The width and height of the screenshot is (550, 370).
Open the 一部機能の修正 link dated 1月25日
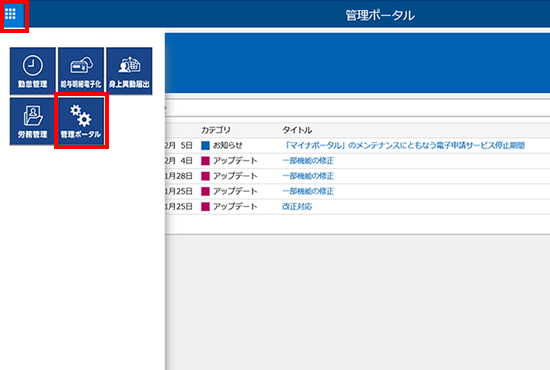308,191
